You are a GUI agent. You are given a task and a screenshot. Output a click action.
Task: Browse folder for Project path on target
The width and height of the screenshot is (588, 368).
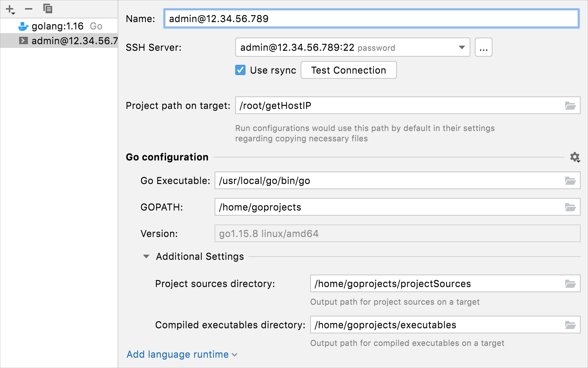pos(570,106)
